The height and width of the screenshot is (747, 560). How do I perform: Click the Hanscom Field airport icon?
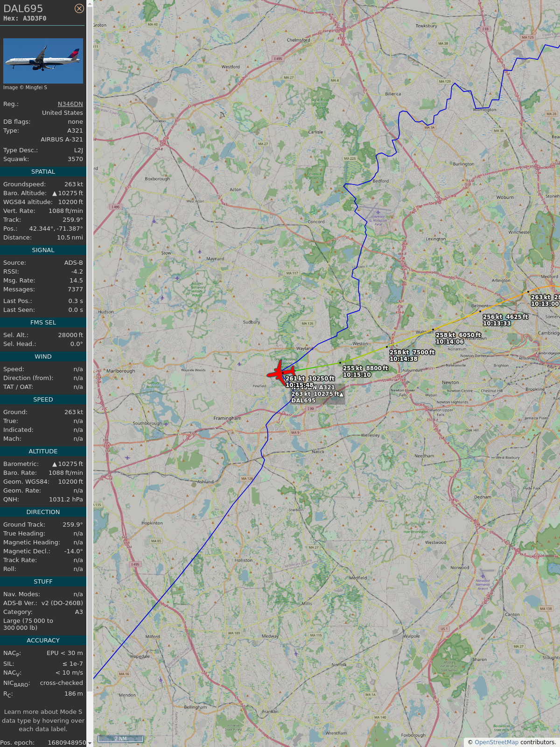coord(378,212)
